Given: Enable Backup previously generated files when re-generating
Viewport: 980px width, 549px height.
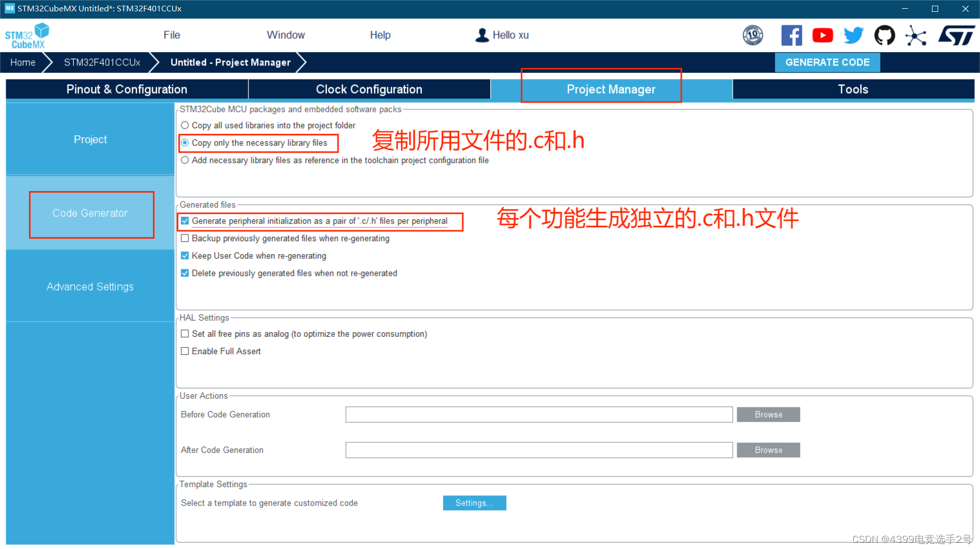Looking at the screenshot, I should click(x=185, y=238).
